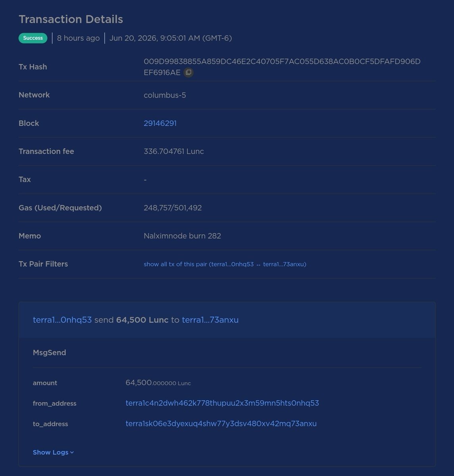Open block 29146291 link
The width and height of the screenshot is (454, 476).
[160, 123]
